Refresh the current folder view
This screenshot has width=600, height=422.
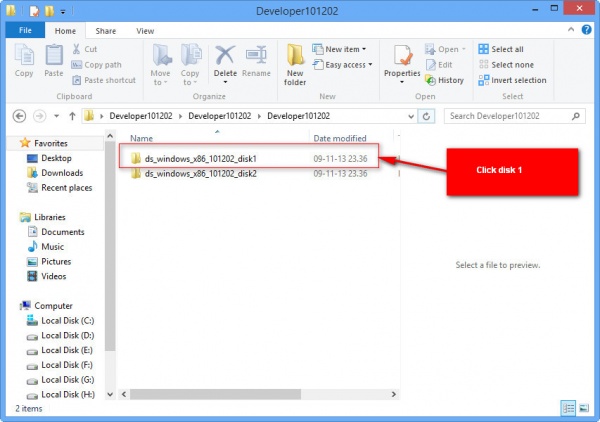pos(426,116)
